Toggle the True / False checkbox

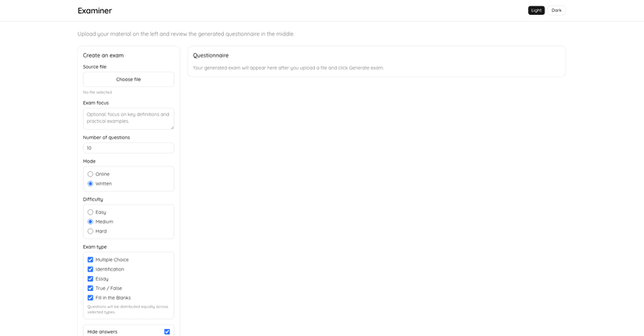[90, 289]
